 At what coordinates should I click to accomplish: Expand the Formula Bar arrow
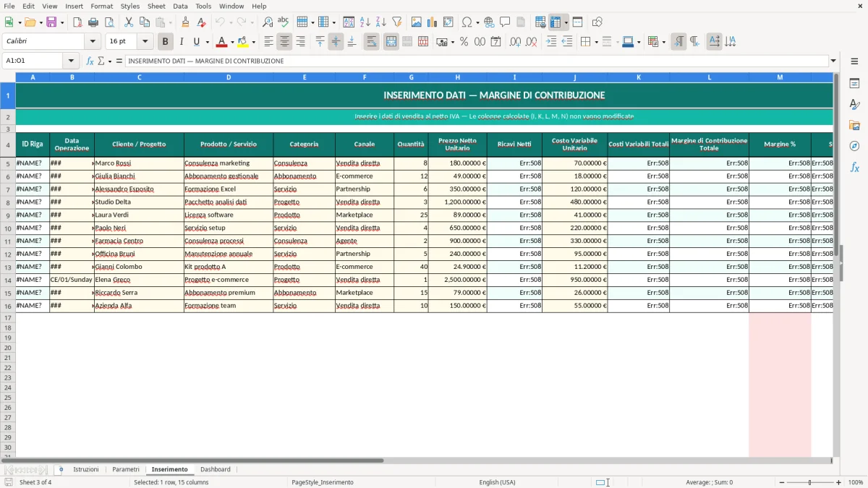click(833, 61)
